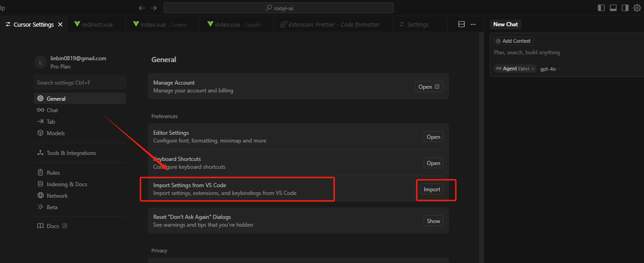The height and width of the screenshot is (263, 644).
Task: Go back with the left arrow
Action: pos(142,8)
